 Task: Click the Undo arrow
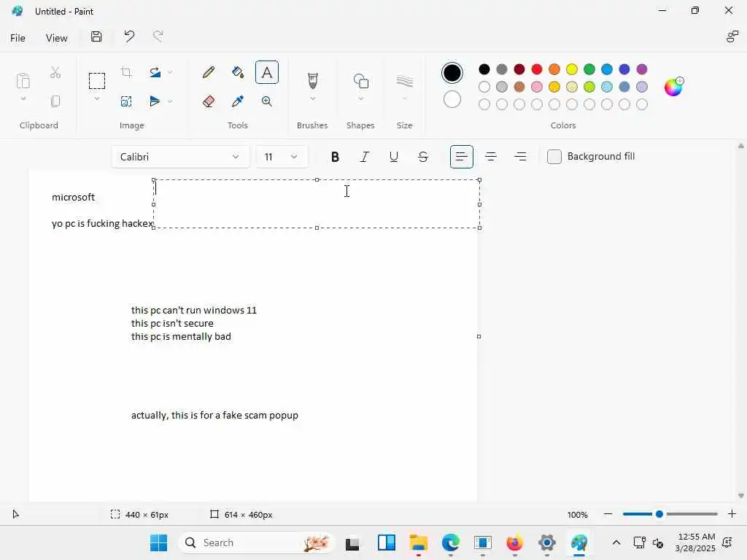tap(129, 36)
